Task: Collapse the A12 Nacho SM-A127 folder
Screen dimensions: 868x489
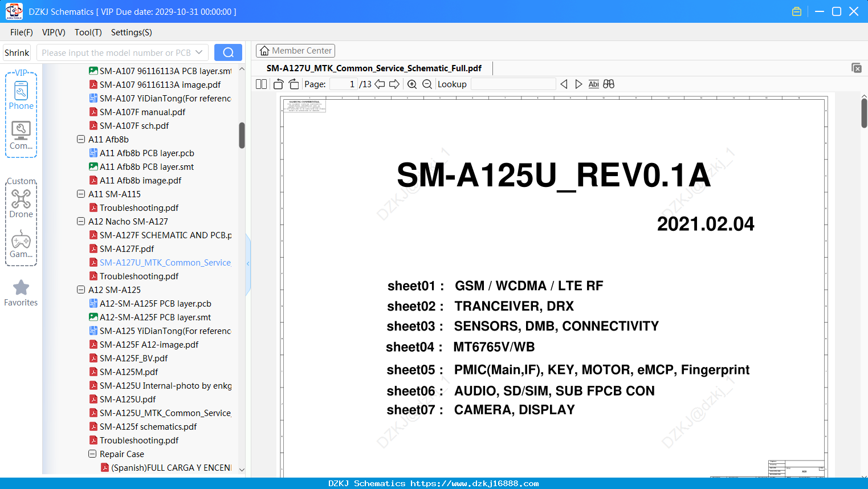Action: [x=81, y=221]
